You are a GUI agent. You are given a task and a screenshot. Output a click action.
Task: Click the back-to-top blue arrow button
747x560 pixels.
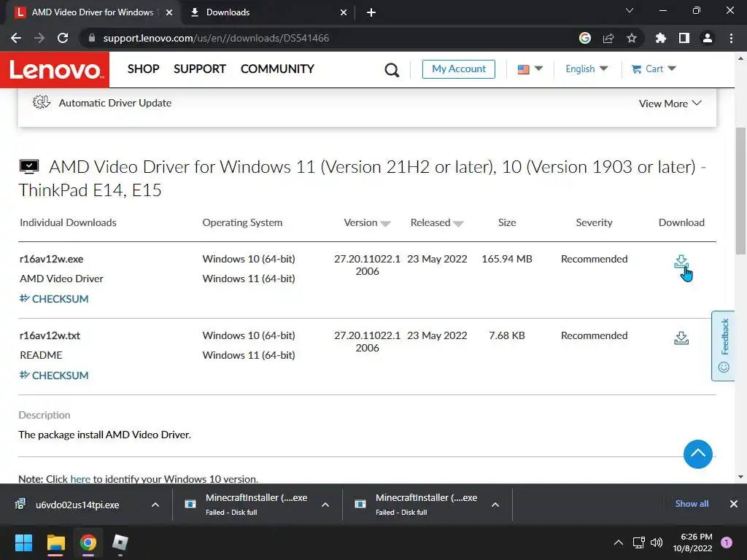click(698, 454)
